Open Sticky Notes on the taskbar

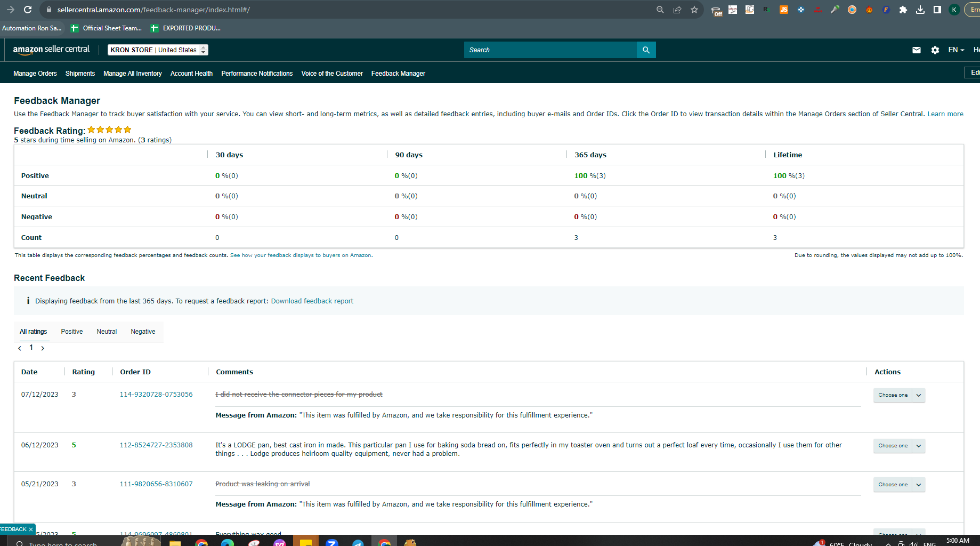pos(306,542)
